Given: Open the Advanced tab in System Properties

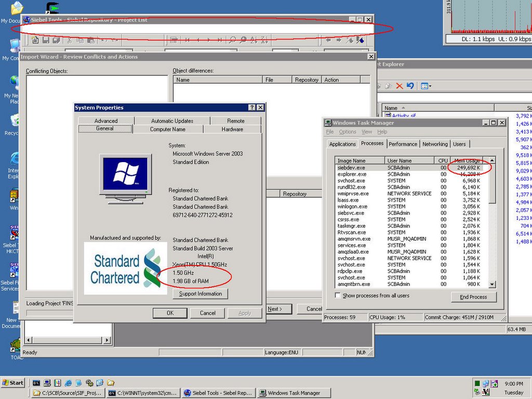Looking at the screenshot, I should tap(106, 121).
